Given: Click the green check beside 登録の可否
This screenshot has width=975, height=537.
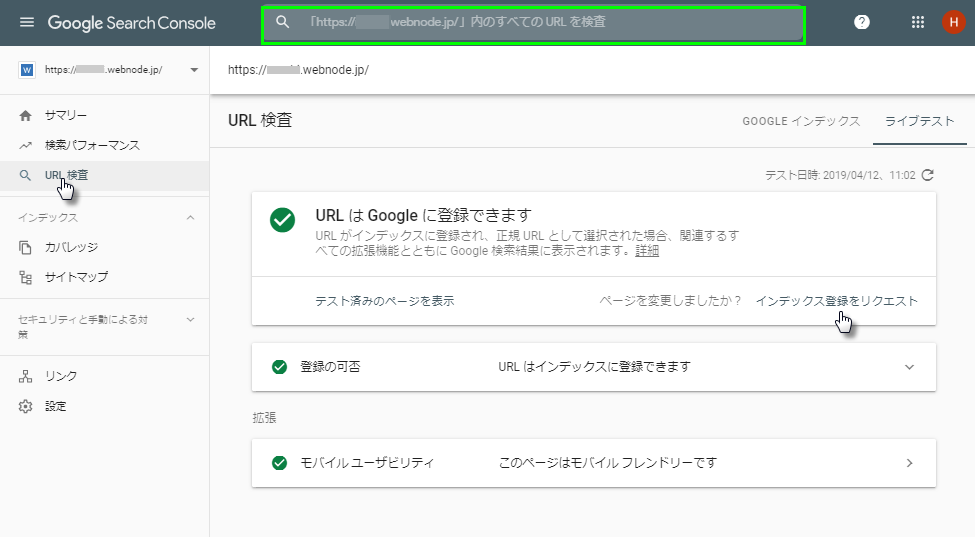Looking at the screenshot, I should tap(280, 367).
